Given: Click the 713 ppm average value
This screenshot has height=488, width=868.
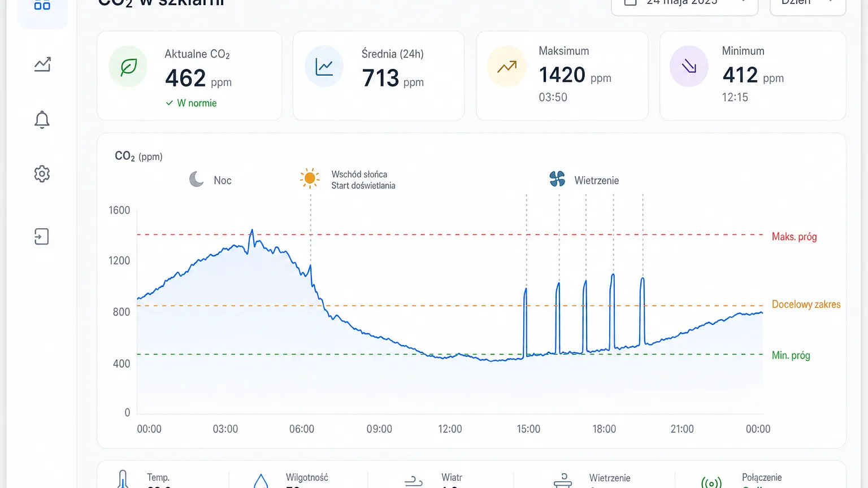Looking at the screenshot, I should tap(393, 78).
